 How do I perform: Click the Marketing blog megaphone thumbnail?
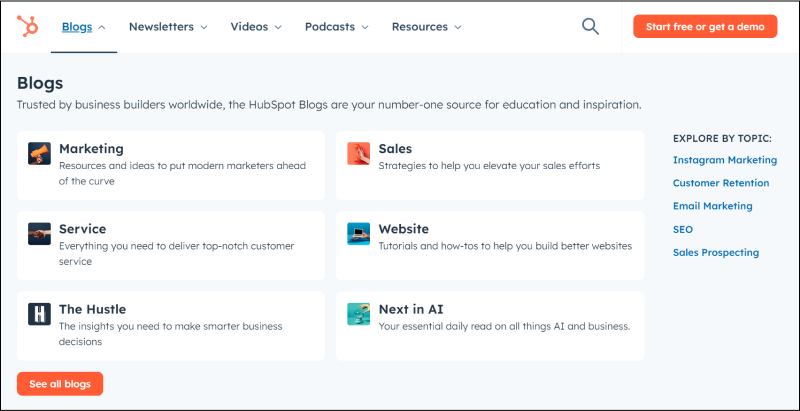point(39,153)
